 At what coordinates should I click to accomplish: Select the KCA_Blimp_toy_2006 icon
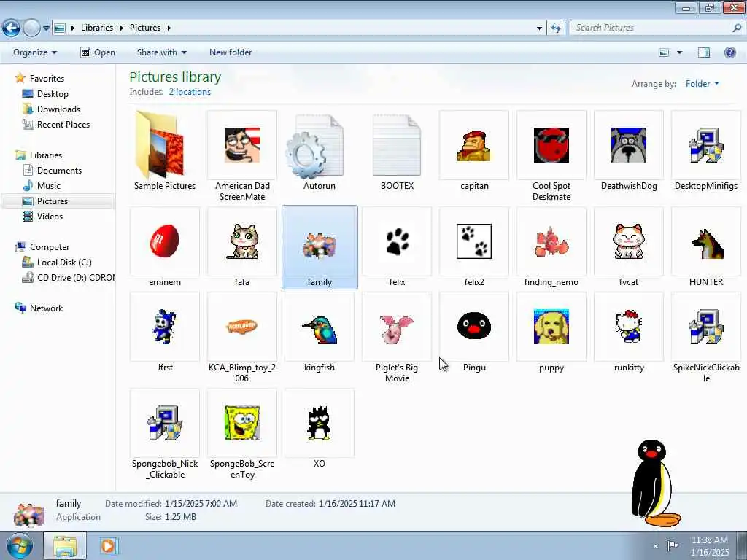coord(242,327)
